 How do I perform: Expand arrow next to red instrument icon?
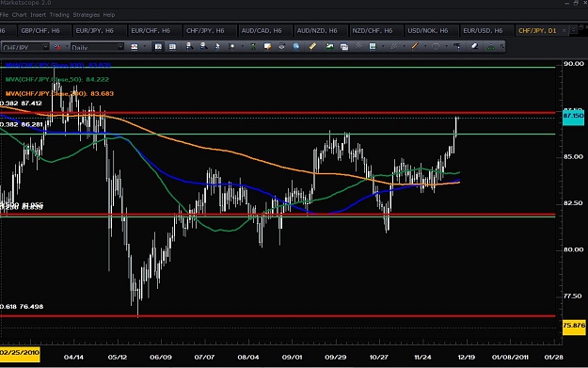pos(67,47)
